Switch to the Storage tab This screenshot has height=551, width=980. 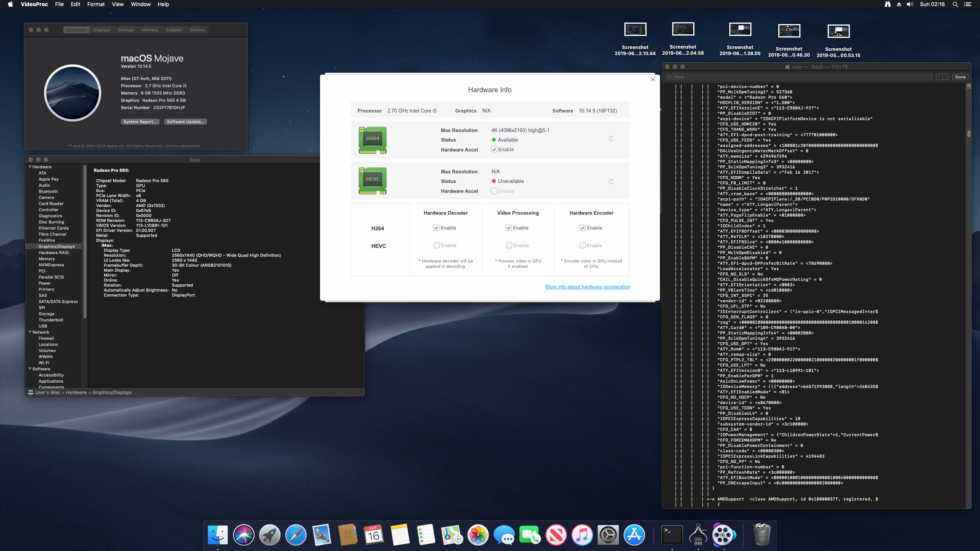[x=126, y=30]
